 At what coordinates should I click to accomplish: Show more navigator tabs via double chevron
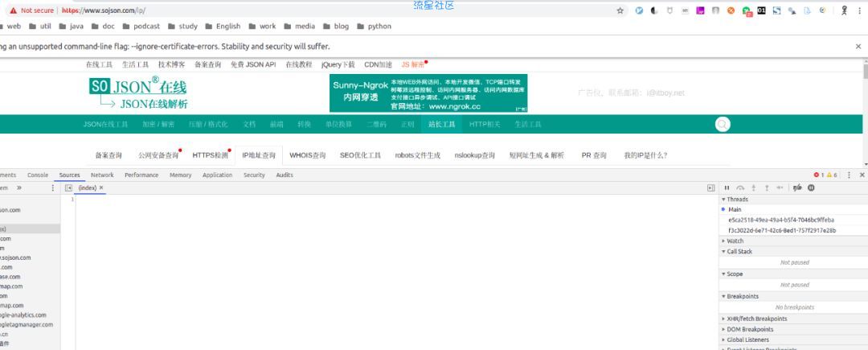tap(19, 188)
